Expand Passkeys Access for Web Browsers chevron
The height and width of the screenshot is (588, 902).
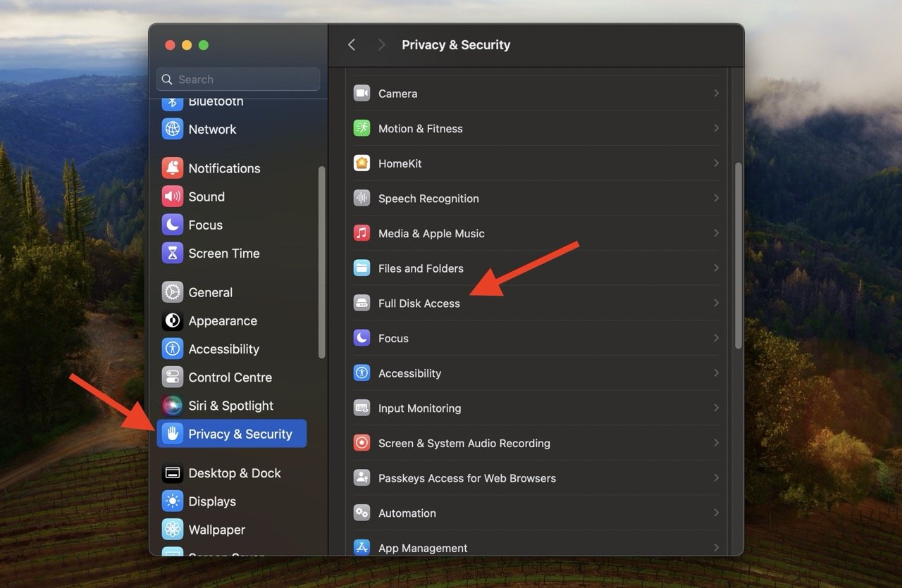(715, 477)
